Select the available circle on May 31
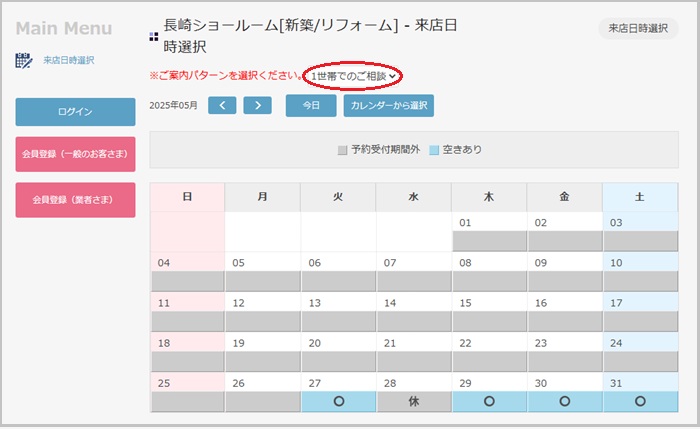 tap(640, 401)
